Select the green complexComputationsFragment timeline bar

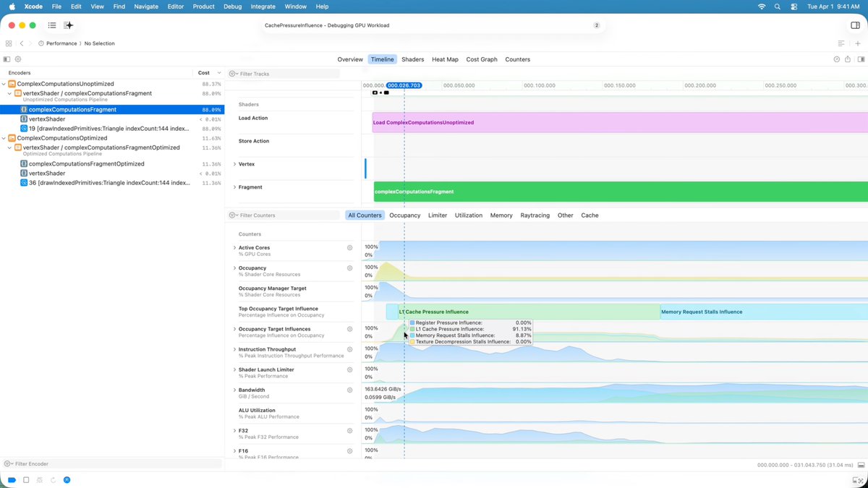pos(621,192)
